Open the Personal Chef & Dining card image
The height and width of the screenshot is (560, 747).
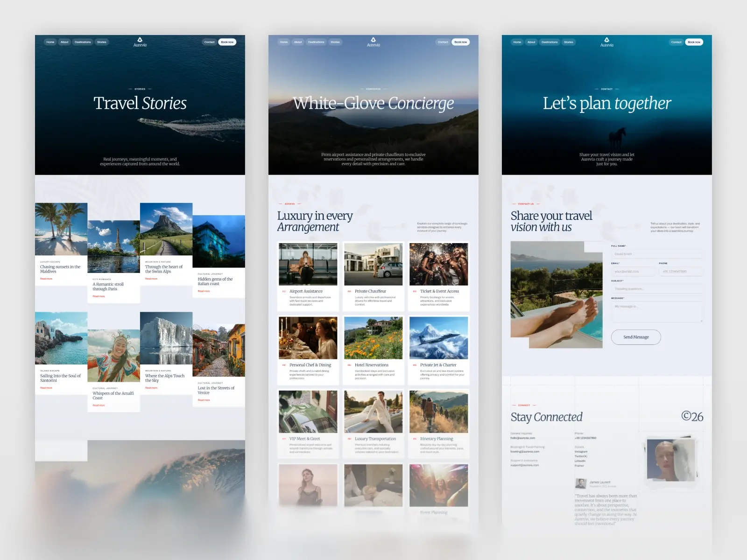308,338
